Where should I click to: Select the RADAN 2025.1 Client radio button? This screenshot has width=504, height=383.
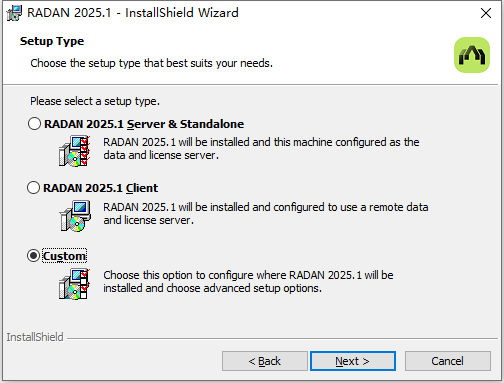[x=33, y=188]
